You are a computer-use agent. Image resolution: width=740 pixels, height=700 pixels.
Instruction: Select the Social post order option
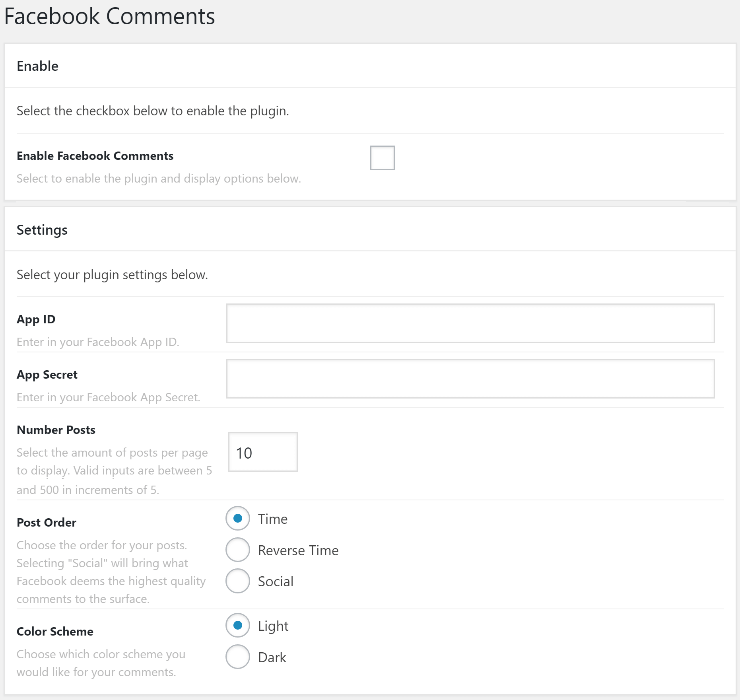click(x=237, y=581)
